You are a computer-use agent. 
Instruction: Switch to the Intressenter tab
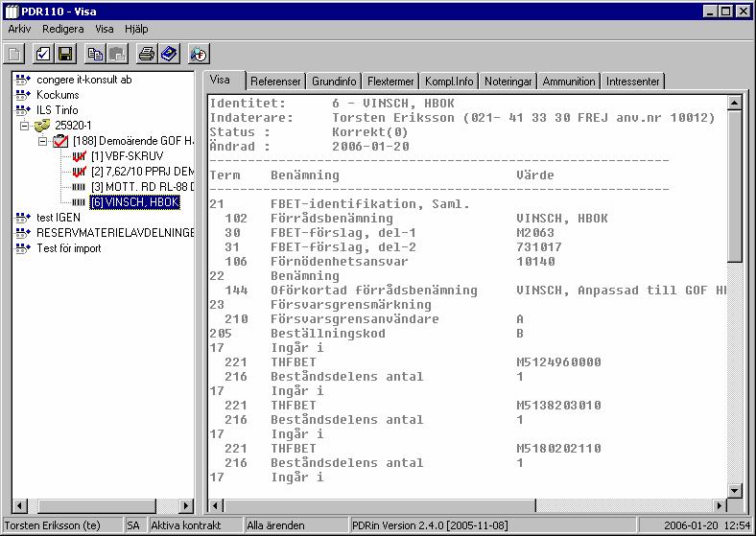632,82
